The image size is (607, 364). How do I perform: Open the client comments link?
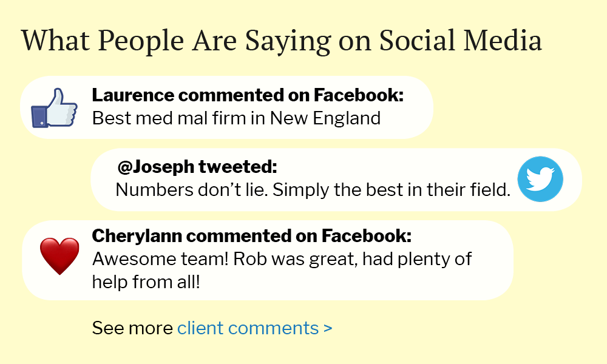(248, 328)
